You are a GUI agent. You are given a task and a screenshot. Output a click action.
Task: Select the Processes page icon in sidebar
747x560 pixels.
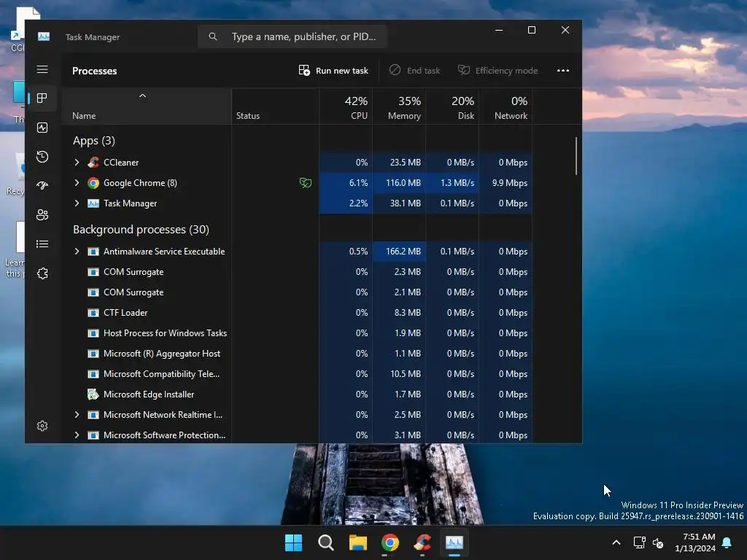[x=42, y=98]
